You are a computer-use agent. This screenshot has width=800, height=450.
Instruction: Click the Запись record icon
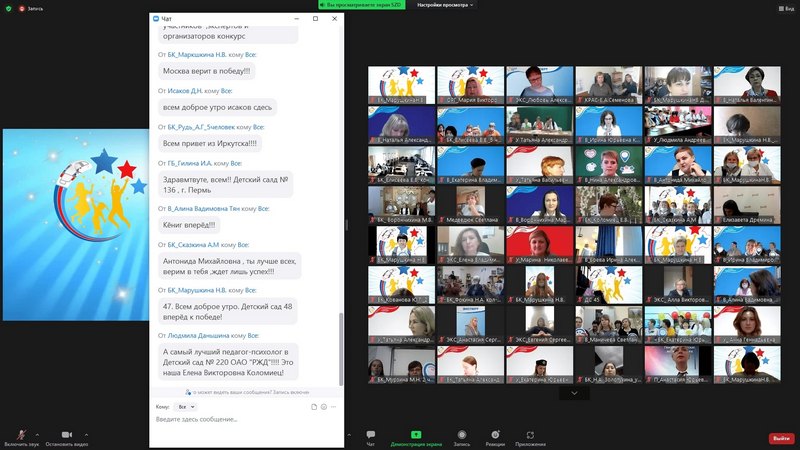[x=462, y=435]
